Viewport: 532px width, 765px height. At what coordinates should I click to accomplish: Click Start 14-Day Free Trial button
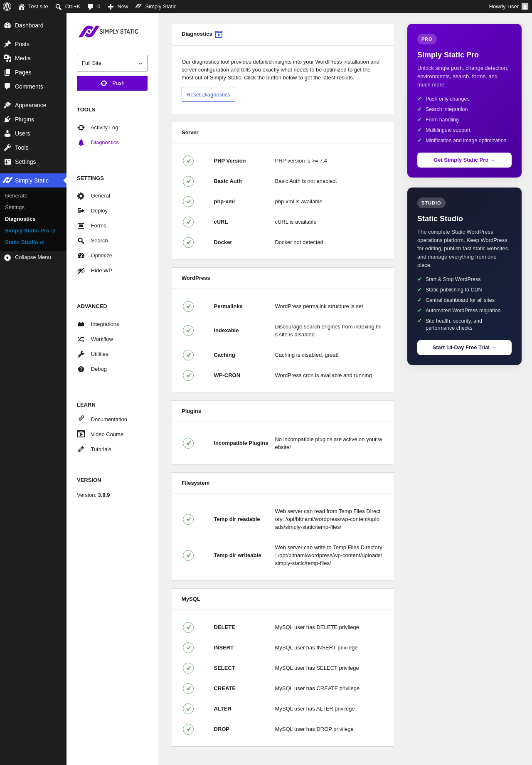click(464, 348)
